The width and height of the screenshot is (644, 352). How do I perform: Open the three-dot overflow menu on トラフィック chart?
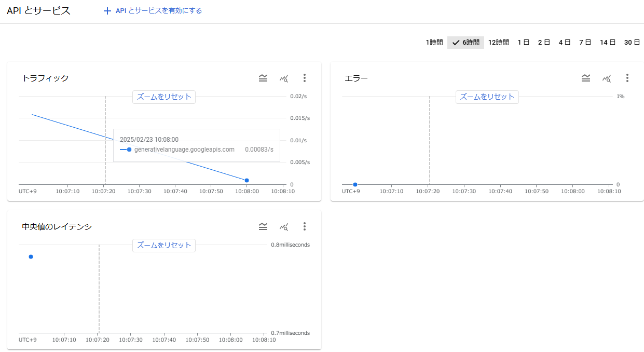point(305,78)
